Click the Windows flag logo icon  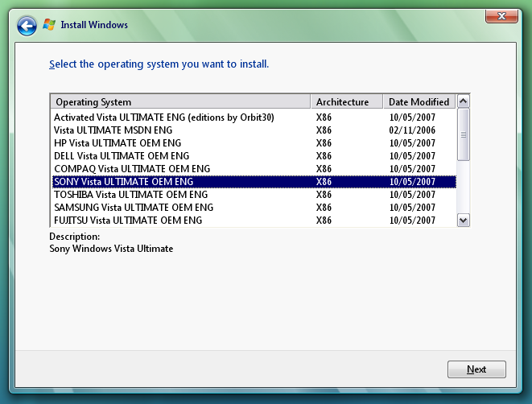point(49,26)
